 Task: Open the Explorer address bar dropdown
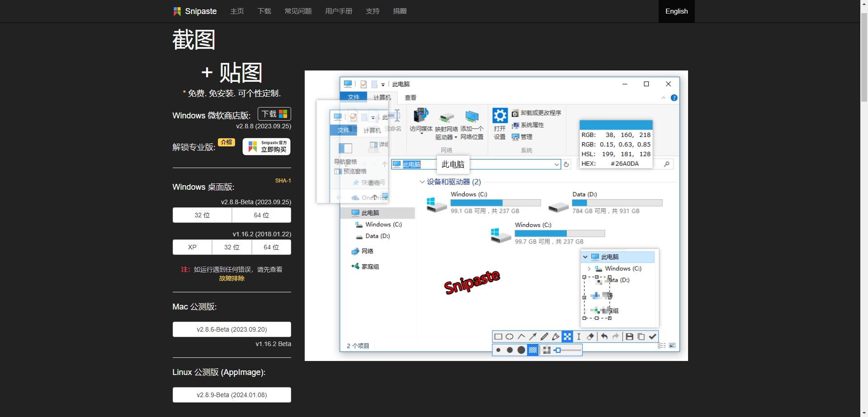[x=557, y=164]
